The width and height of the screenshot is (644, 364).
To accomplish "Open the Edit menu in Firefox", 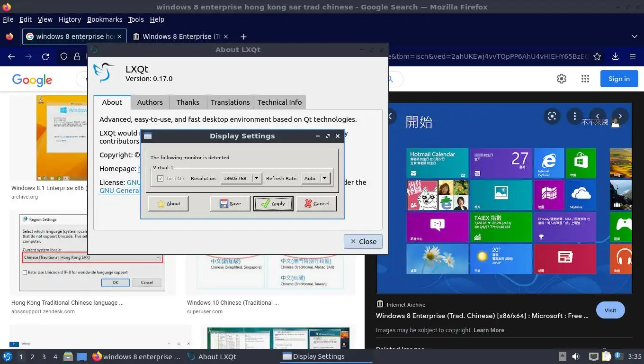I will [26, 19].
